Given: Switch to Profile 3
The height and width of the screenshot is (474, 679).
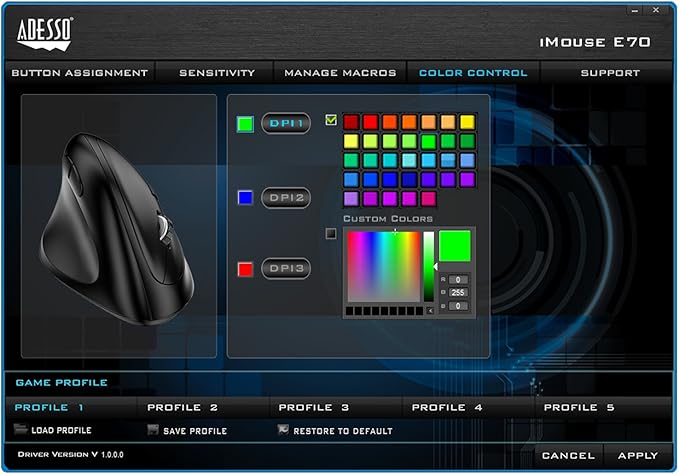Looking at the screenshot, I should 314,408.
